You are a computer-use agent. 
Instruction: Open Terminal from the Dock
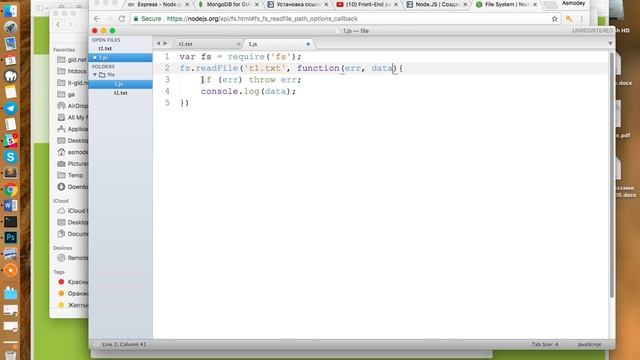coord(10,222)
